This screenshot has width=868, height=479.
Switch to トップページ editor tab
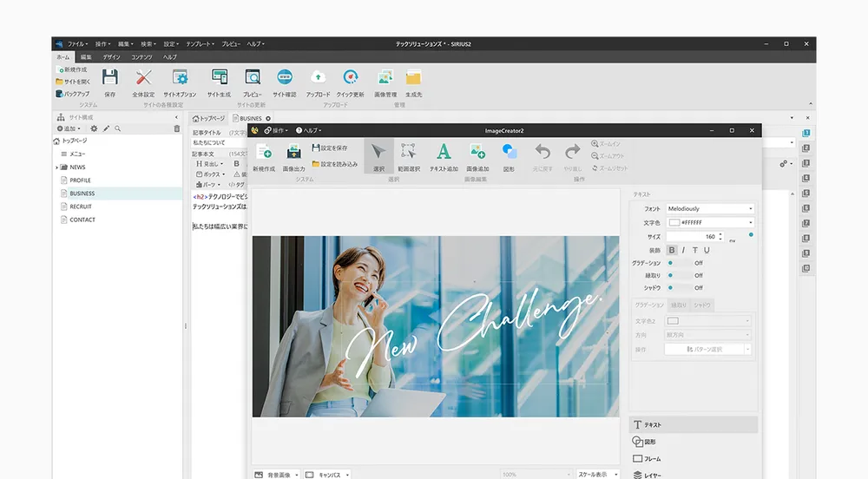click(208, 118)
